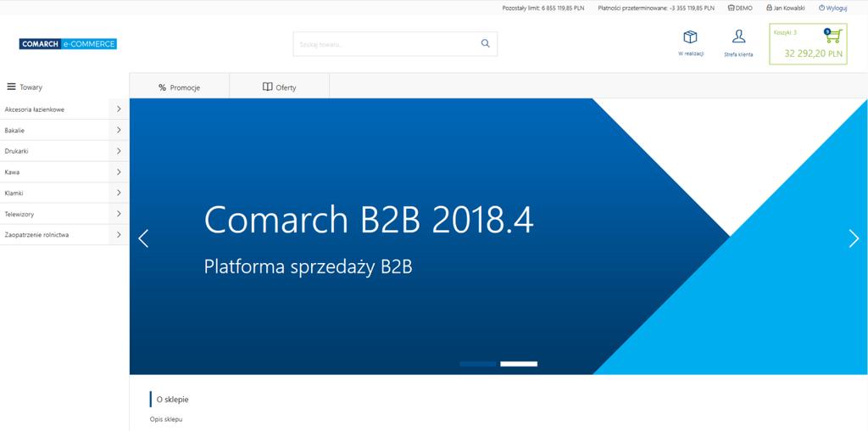Click the search magnifier icon
Viewport: 868px width, 431px height.
click(x=486, y=44)
